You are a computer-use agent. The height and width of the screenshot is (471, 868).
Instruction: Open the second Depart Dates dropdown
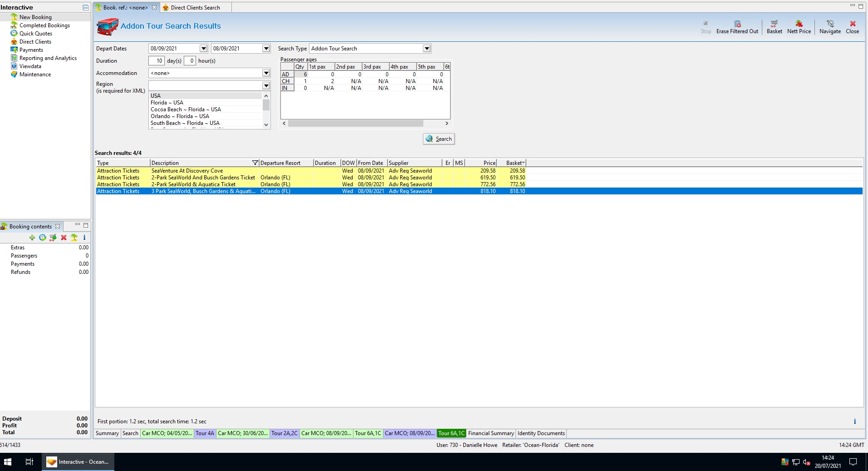point(266,49)
